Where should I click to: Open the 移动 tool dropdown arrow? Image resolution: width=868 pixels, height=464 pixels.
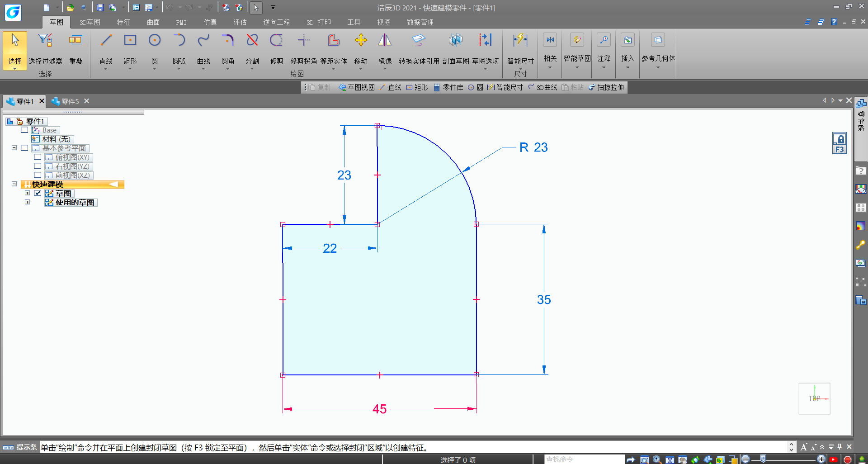tap(361, 69)
